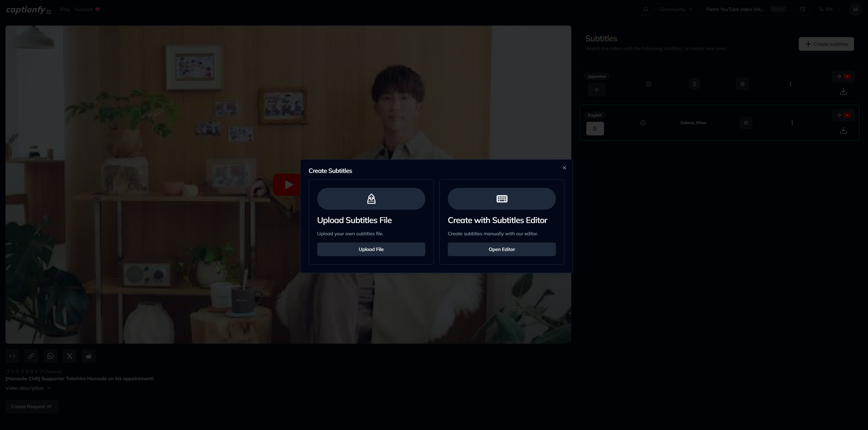Share video via WhatsApp icon
This screenshot has width=868, height=430.
pos(50,356)
